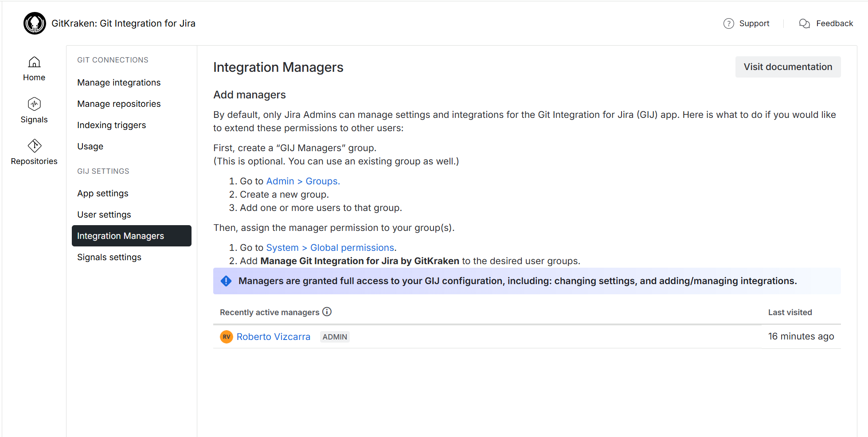Follow the System > Global permissions link
This screenshot has height=437, width=868.
point(330,248)
